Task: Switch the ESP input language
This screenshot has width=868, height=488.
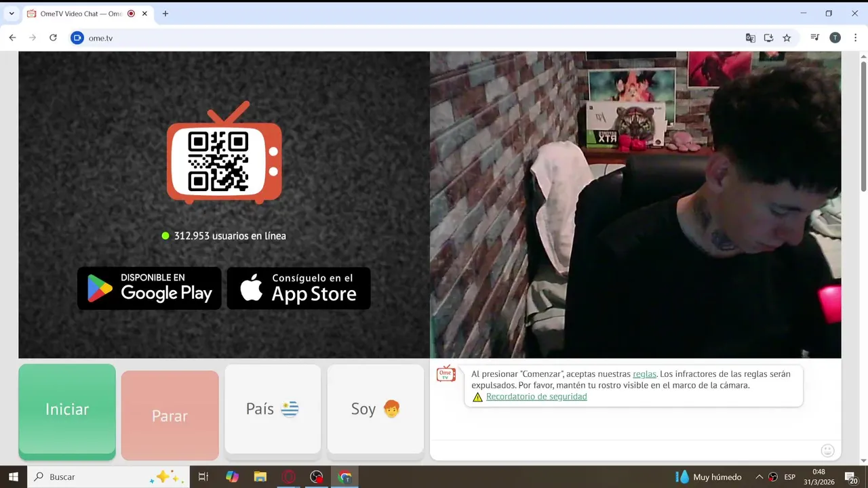Action: [790, 477]
